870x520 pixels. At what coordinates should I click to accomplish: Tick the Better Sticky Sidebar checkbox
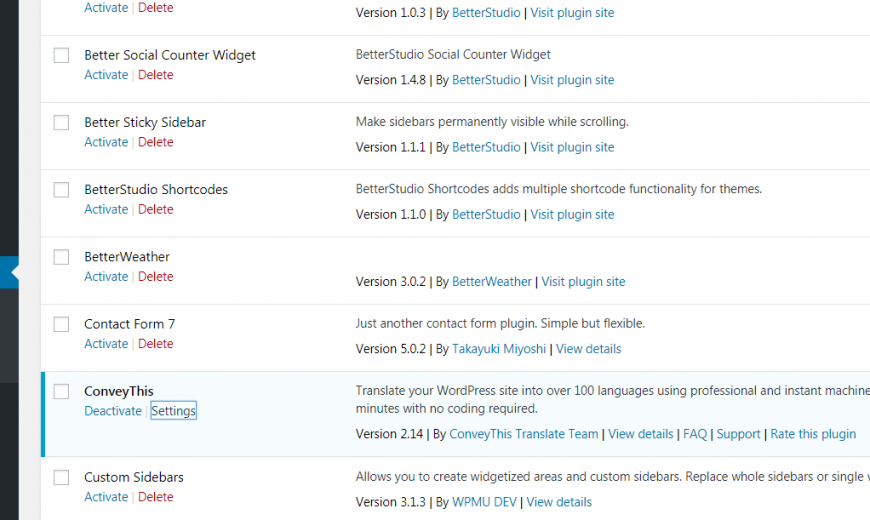(61, 123)
